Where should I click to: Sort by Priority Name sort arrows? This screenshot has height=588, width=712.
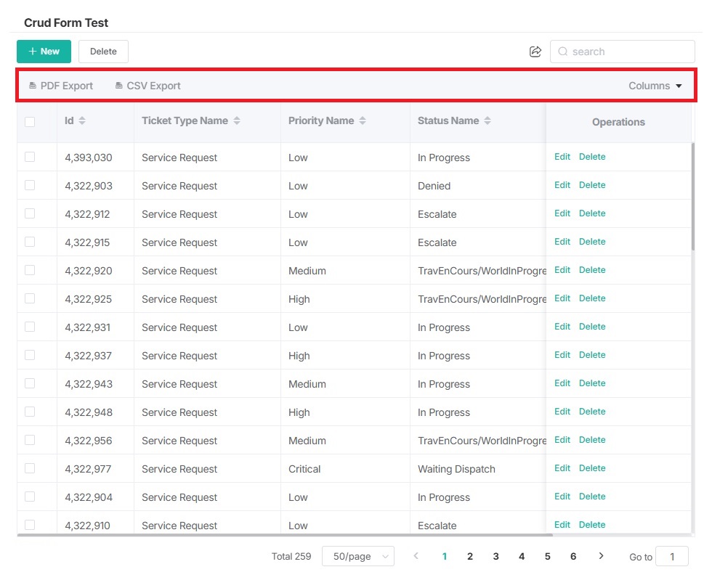coord(363,121)
